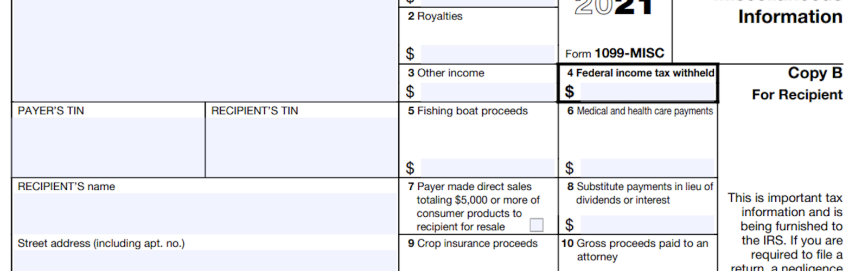The image size is (868, 271).
Task: Click the Royalties amount field
Action: click(x=487, y=54)
